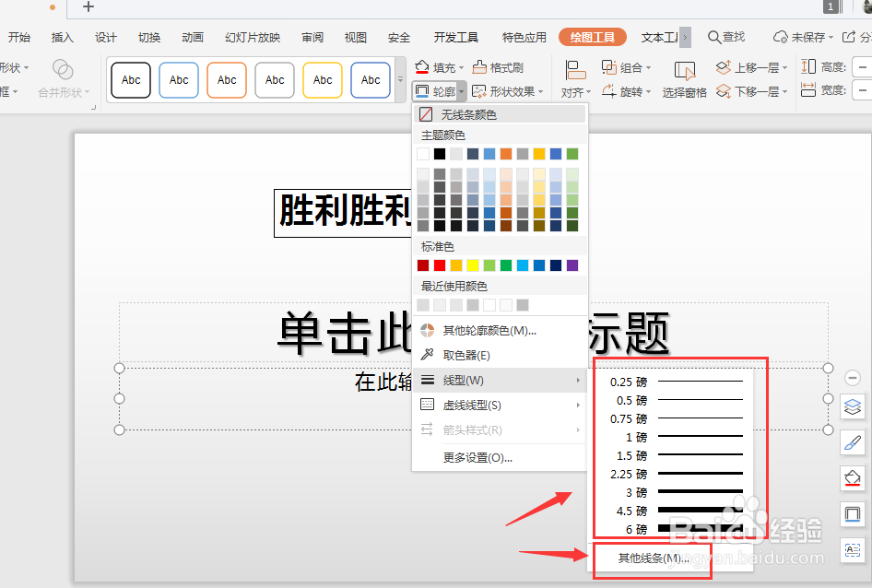Click More Settings (更多设置) entry
The image size is (872, 588).
500,457
